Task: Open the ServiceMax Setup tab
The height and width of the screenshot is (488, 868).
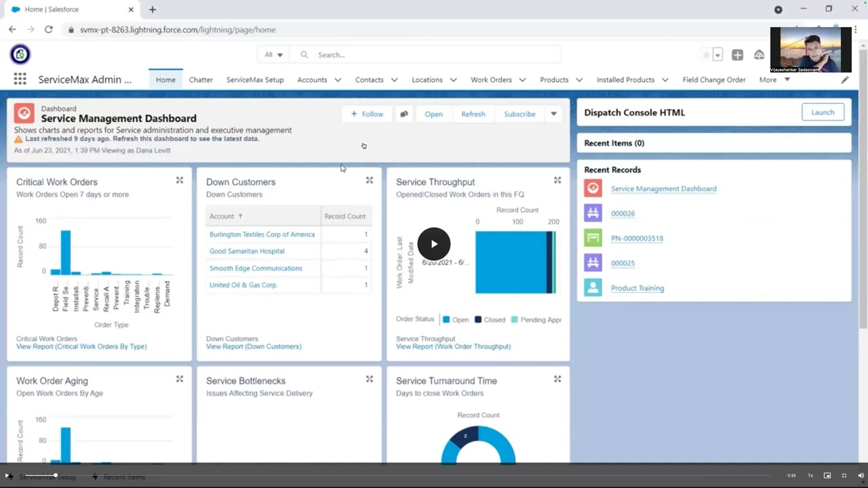Action: (x=255, y=80)
